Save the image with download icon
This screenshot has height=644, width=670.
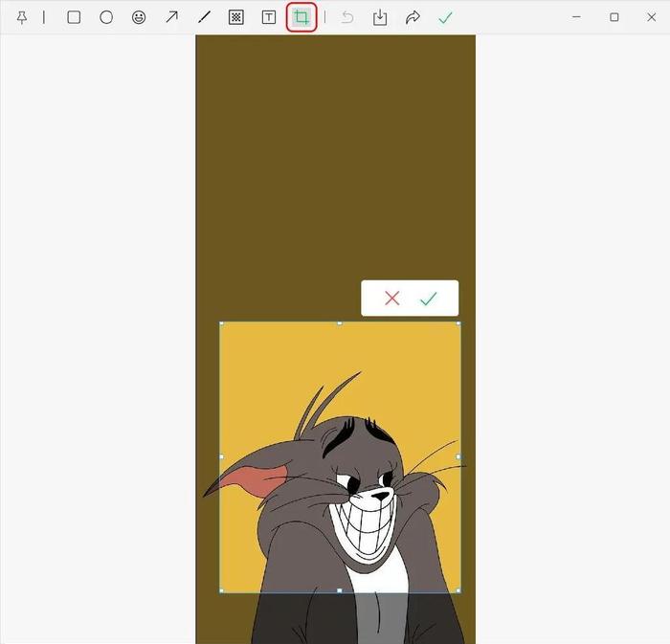pyautogui.click(x=380, y=17)
